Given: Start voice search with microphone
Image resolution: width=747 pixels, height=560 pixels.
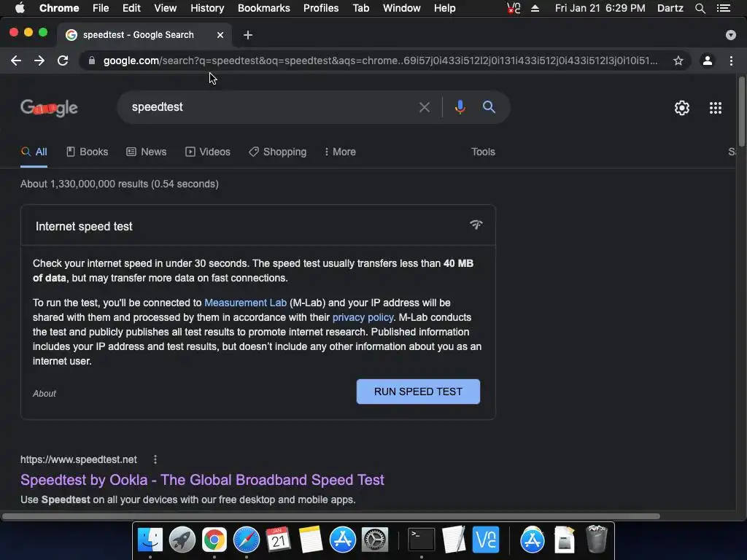Looking at the screenshot, I should click(460, 107).
